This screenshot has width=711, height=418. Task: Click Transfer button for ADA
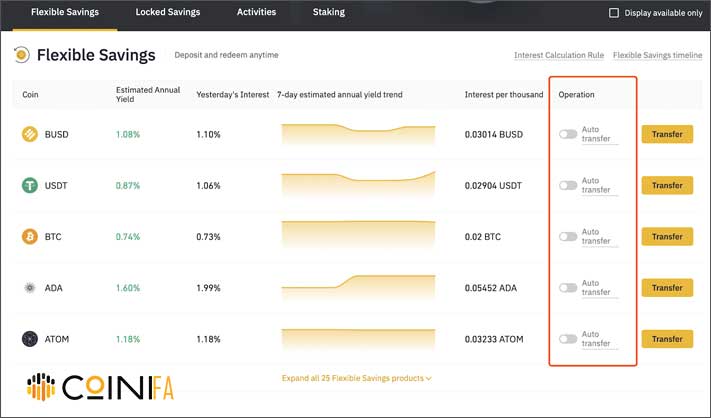(667, 288)
